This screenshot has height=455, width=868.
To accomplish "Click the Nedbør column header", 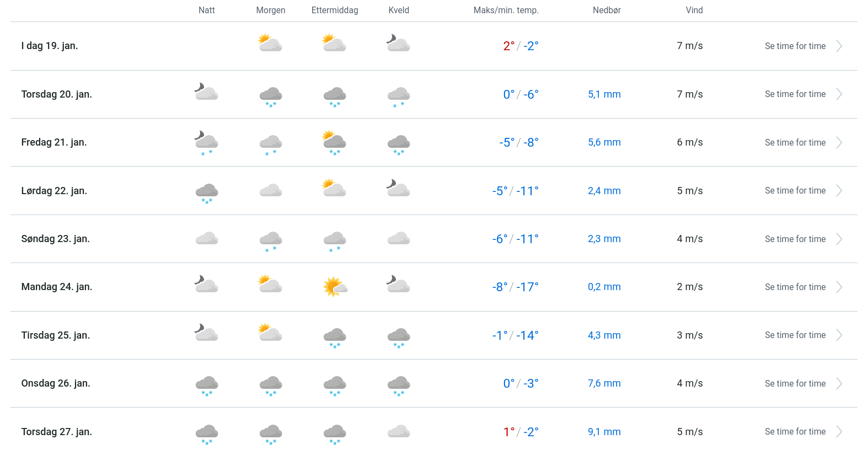I will tap(607, 10).
